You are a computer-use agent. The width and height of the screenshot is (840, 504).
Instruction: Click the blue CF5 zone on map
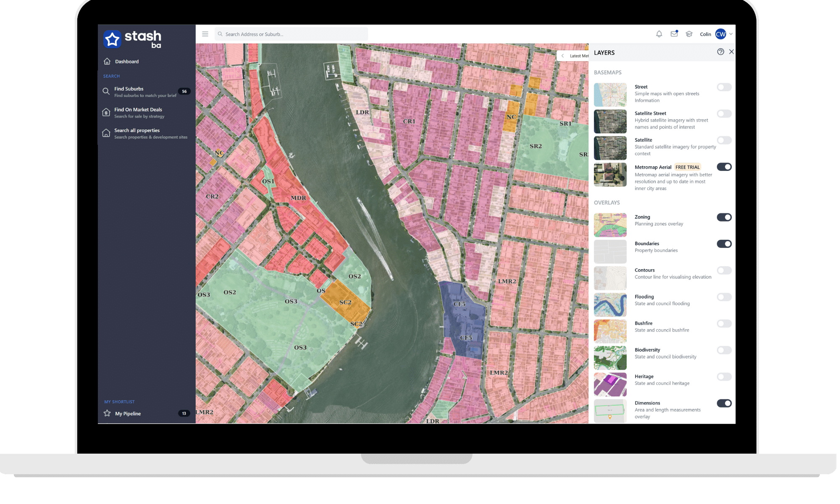click(464, 320)
